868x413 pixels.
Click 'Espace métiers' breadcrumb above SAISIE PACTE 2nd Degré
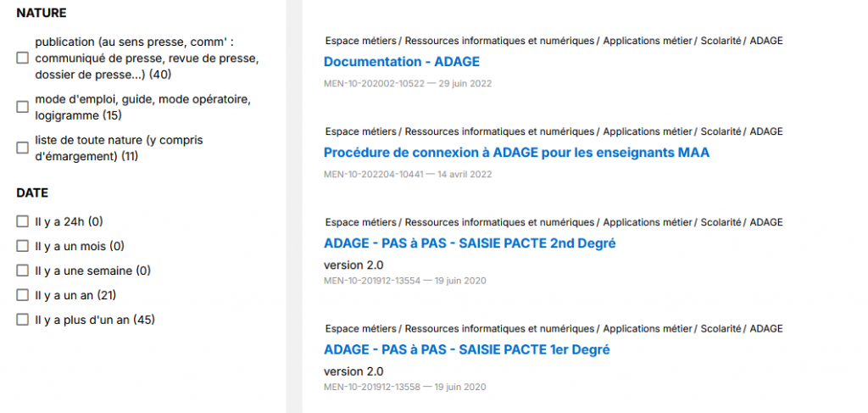pos(360,222)
